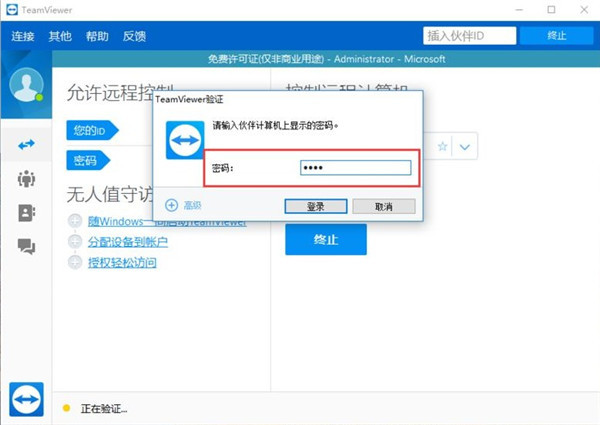Click the license banner text
600x425 pixels.
pos(326,59)
